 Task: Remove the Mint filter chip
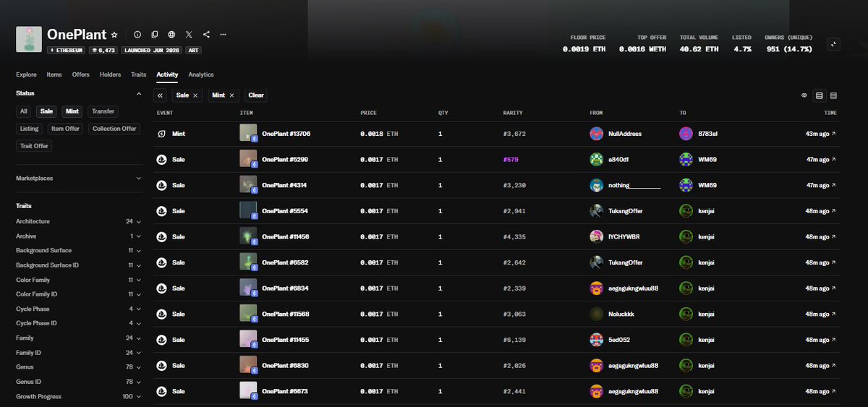tap(231, 95)
